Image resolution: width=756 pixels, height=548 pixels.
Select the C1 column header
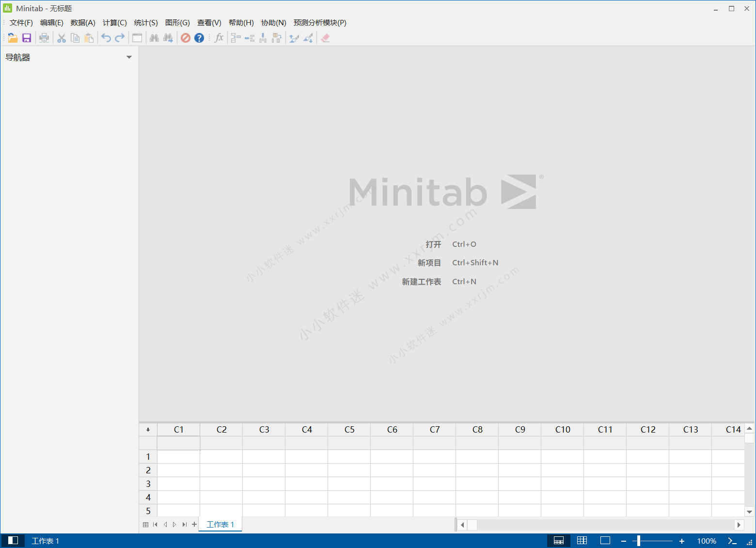pyautogui.click(x=179, y=430)
